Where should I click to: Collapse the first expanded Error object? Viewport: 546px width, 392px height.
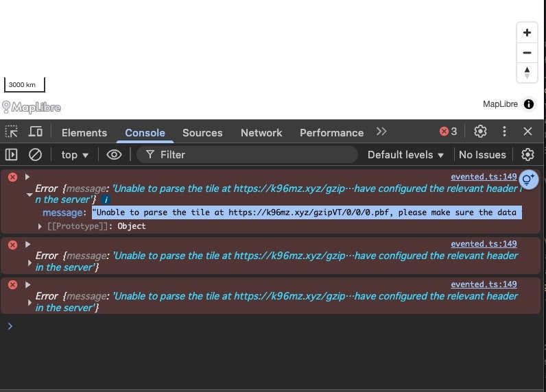coord(29,195)
